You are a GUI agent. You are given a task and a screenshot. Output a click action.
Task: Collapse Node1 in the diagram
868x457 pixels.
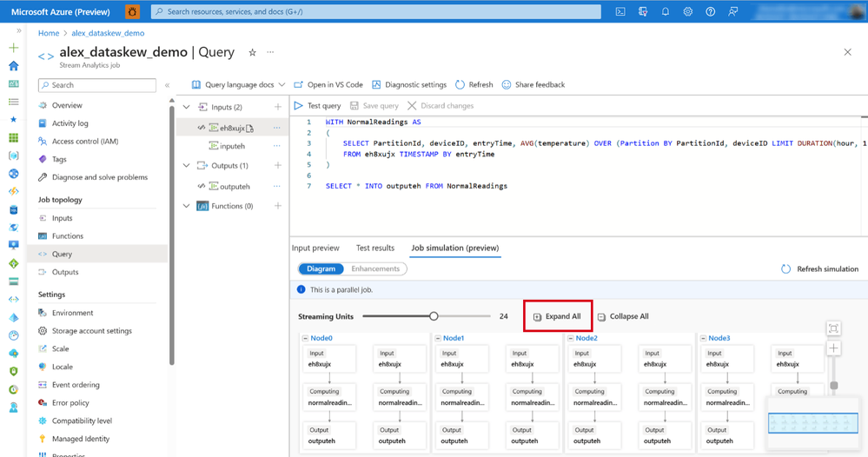point(438,338)
